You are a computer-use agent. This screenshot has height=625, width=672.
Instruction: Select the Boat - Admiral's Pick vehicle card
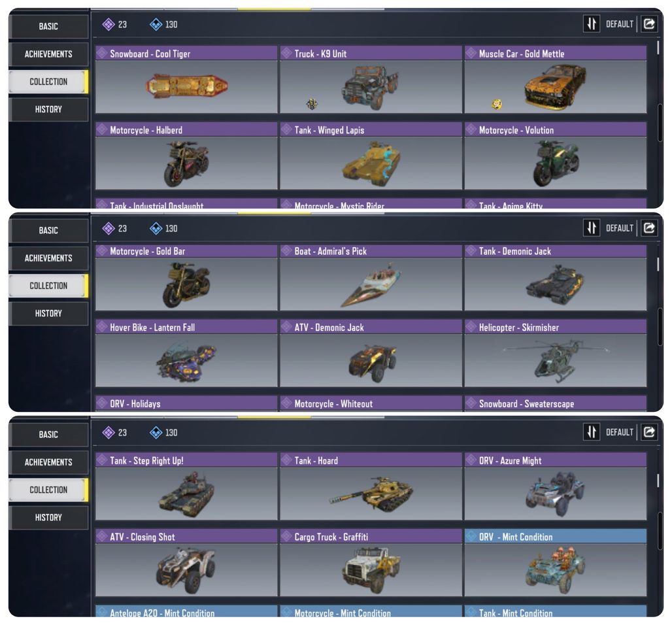[x=371, y=278]
